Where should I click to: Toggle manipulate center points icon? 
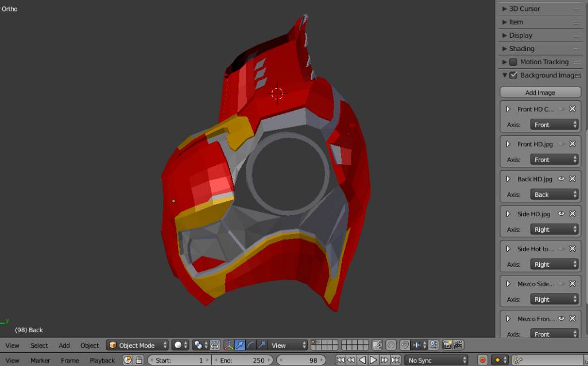click(x=215, y=345)
